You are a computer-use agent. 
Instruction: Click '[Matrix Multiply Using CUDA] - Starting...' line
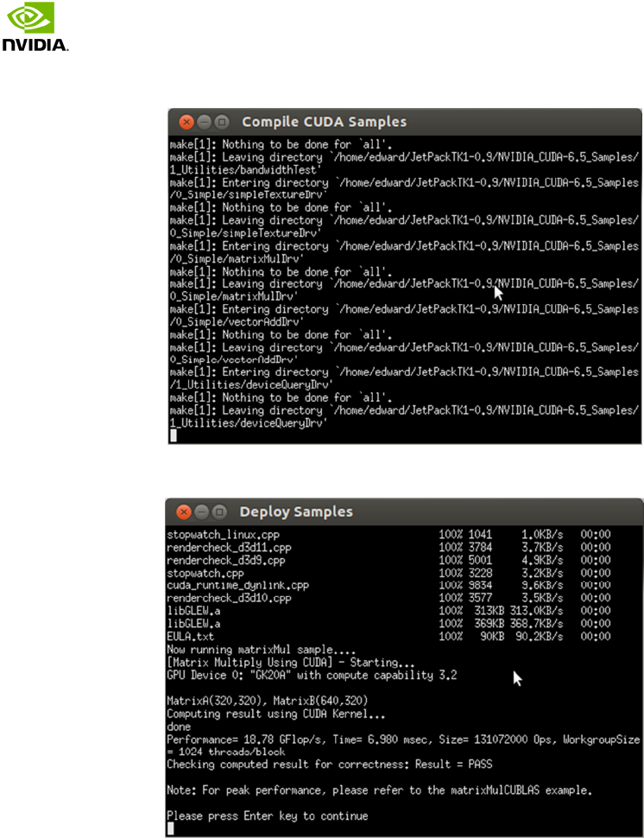pos(291,663)
